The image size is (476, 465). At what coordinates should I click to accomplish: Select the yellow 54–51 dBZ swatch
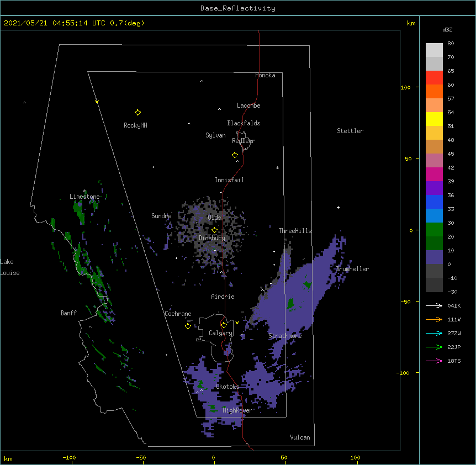click(434, 119)
